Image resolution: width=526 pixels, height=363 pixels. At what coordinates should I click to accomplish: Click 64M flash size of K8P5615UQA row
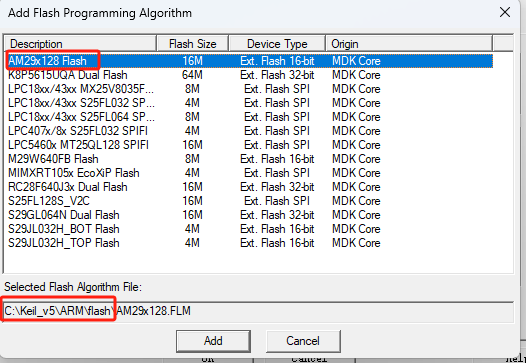[x=192, y=75]
